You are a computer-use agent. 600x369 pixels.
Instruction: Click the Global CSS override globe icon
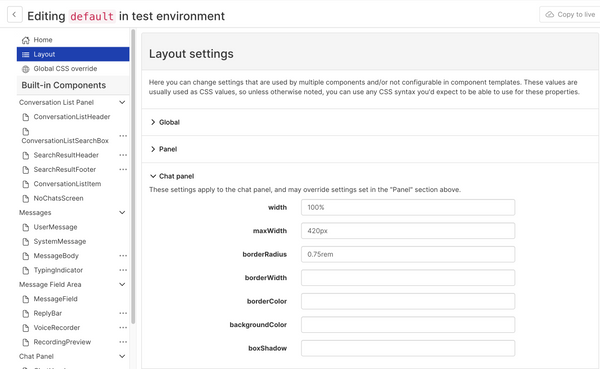[x=26, y=69]
